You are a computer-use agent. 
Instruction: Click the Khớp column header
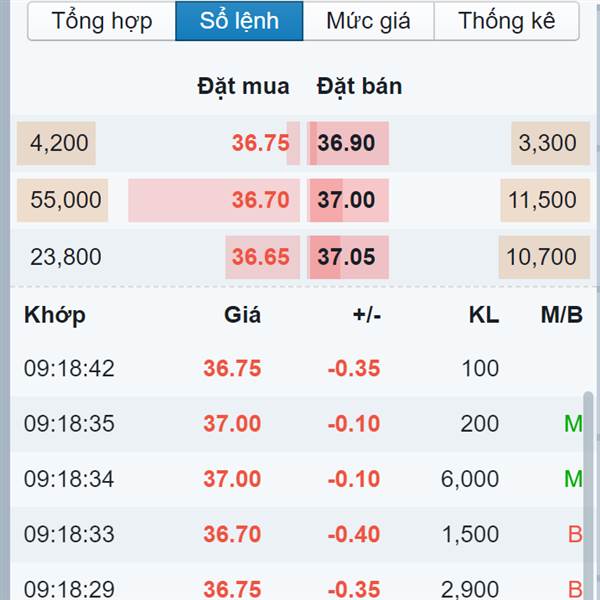pos(55,315)
